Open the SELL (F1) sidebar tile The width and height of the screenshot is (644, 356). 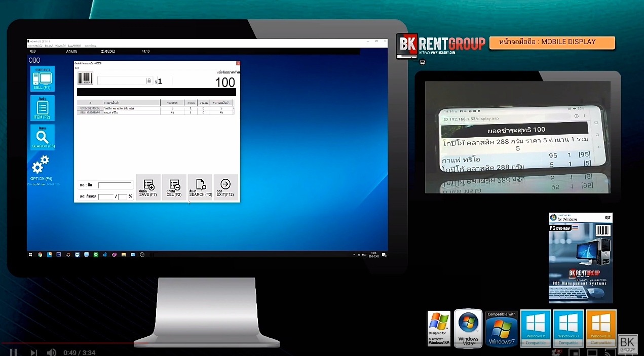(x=43, y=78)
